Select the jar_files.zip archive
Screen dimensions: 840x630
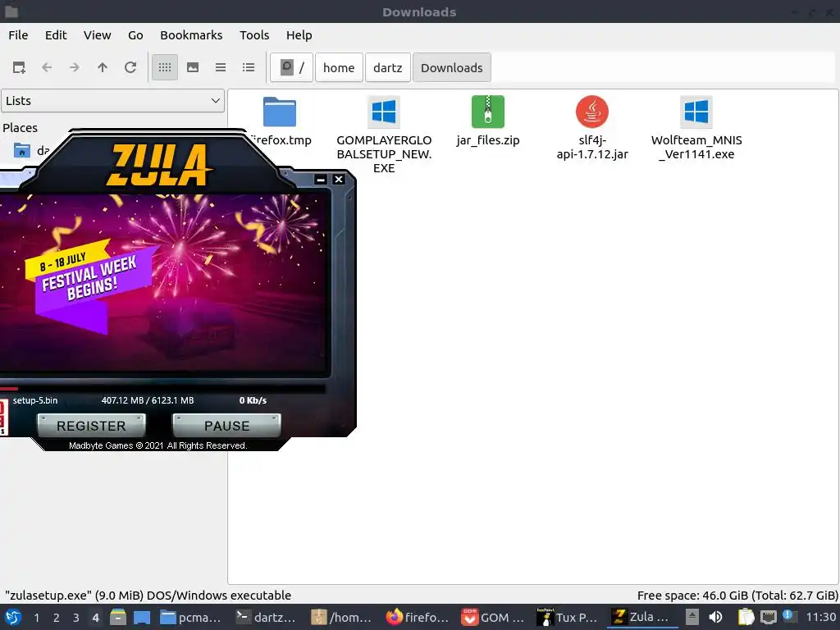[488, 121]
